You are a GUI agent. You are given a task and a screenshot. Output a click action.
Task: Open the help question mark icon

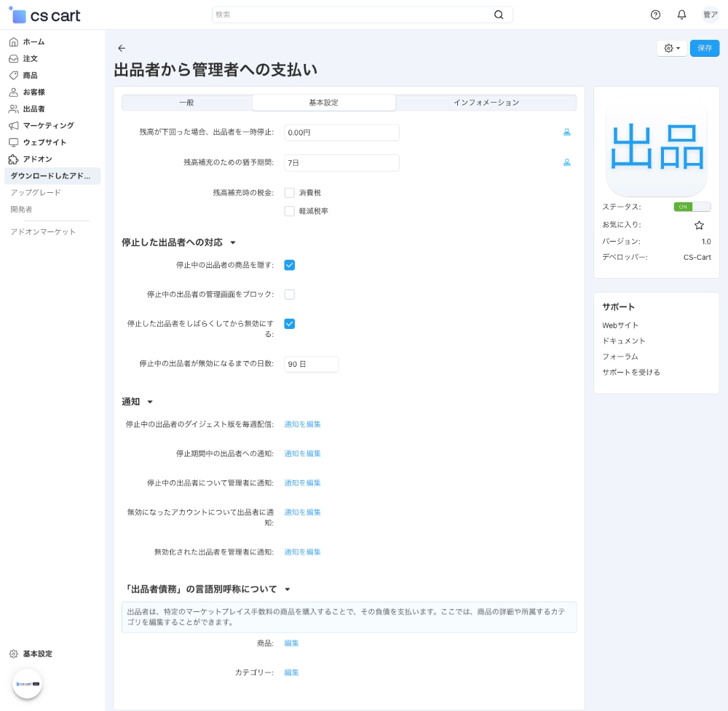pos(655,15)
